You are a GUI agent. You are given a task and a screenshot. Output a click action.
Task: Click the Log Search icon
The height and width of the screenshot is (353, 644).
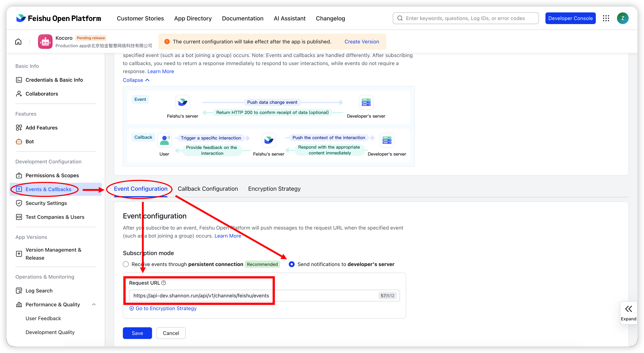point(19,291)
